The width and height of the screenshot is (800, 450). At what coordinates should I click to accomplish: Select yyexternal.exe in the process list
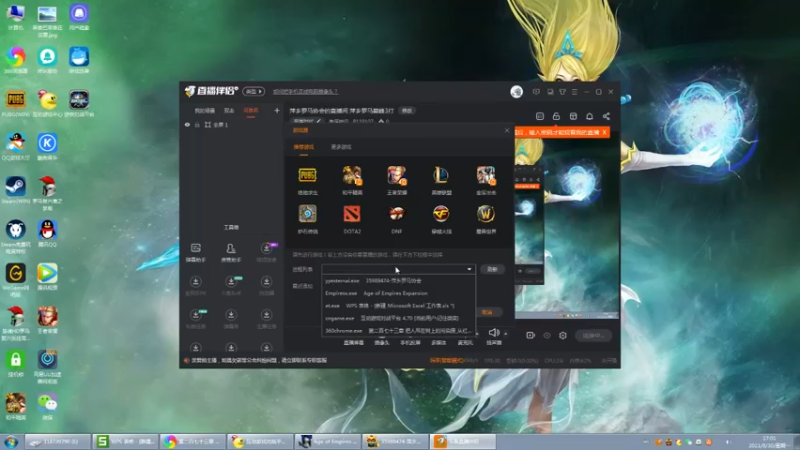[x=399, y=281]
